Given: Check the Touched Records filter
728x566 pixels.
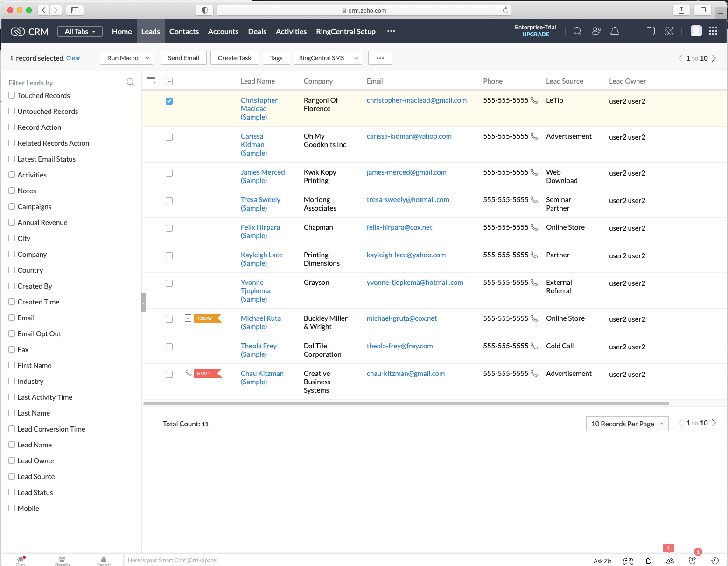Looking at the screenshot, I should pyautogui.click(x=12, y=95).
